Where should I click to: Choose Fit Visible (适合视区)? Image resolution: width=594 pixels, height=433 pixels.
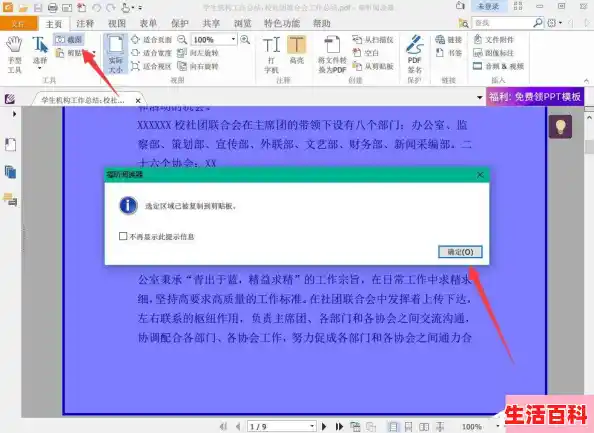click(x=151, y=66)
